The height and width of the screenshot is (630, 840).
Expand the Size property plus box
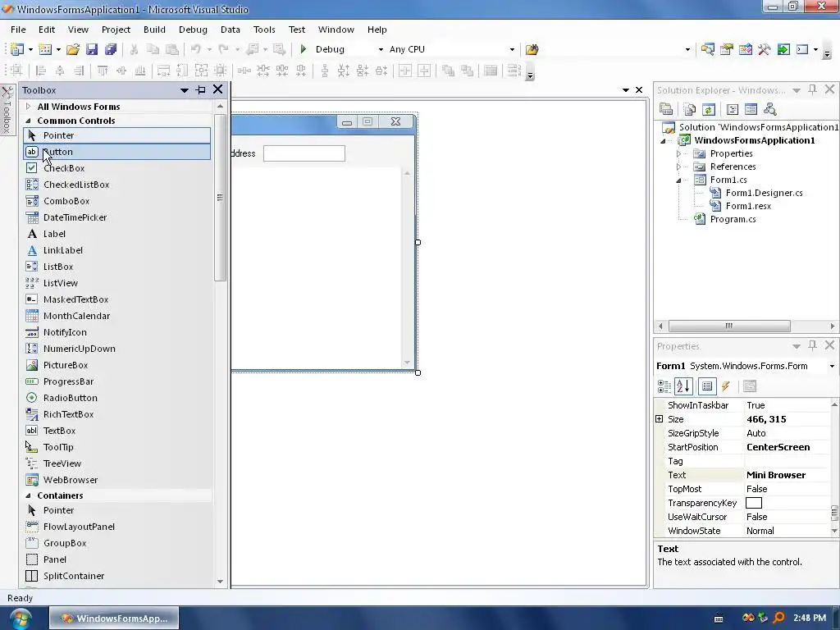pyautogui.click(x=660, y=419)
